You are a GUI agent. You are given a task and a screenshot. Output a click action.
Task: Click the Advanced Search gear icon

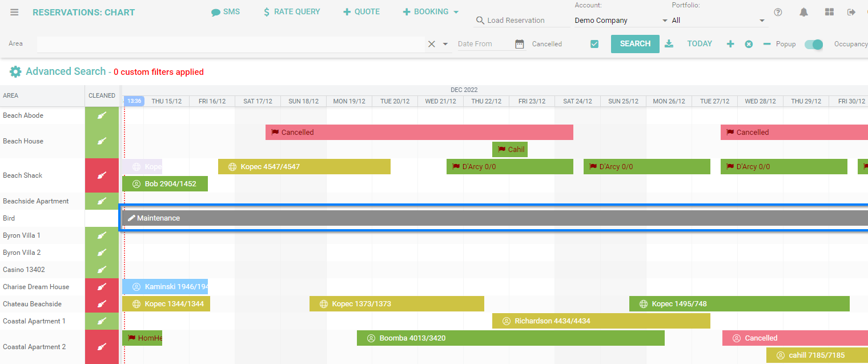click(x=15, y=72)
